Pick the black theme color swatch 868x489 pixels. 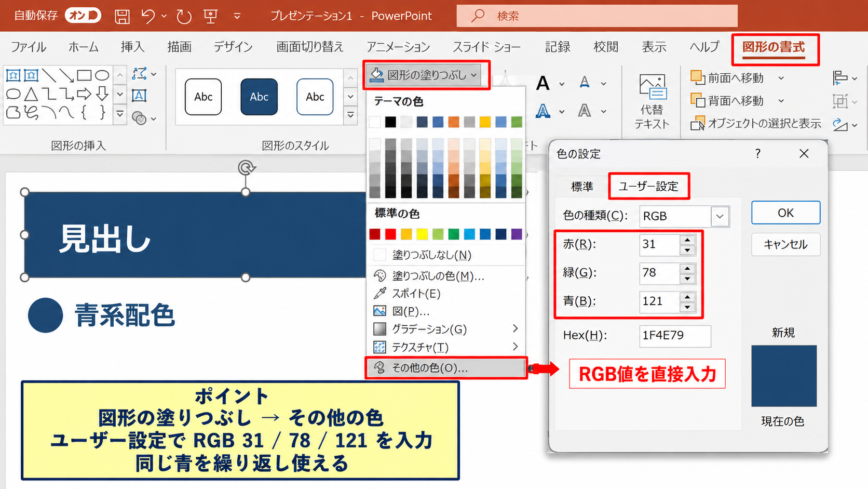[390, 122]
